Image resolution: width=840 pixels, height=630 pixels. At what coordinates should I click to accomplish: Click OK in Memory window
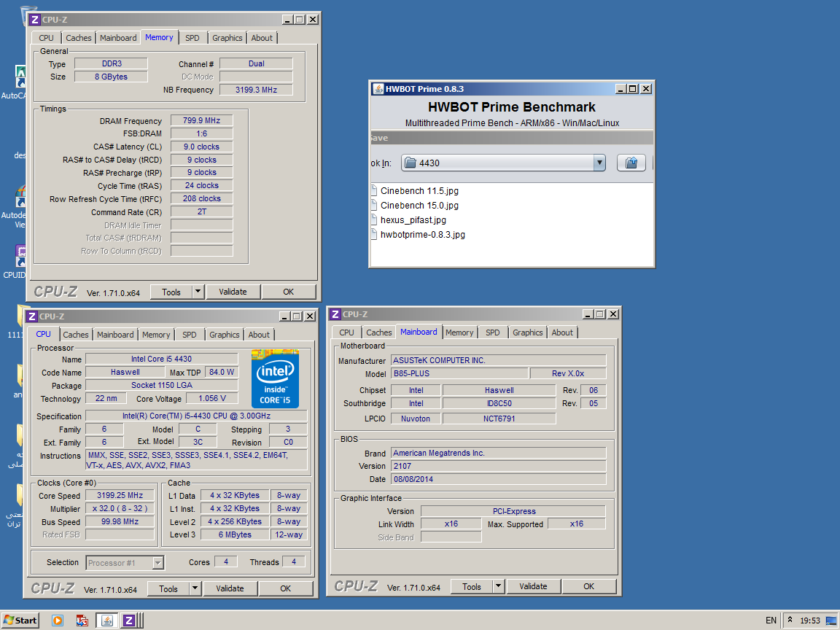coord(288,292)
